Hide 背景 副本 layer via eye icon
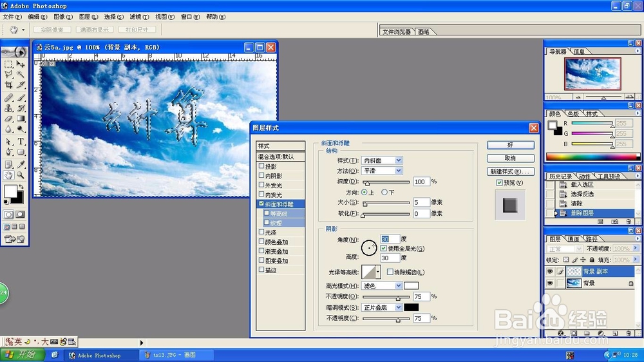This screenshot has width=644, height=362. pyautogui.click(x=550, y=271)
